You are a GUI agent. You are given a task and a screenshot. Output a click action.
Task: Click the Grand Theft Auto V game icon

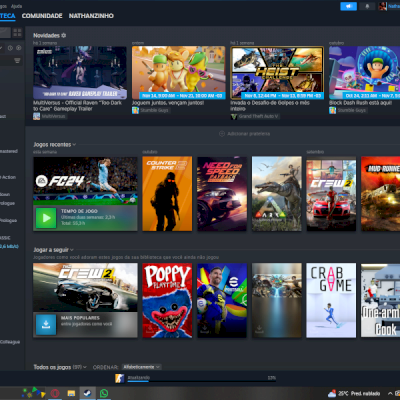click(234, 116)
